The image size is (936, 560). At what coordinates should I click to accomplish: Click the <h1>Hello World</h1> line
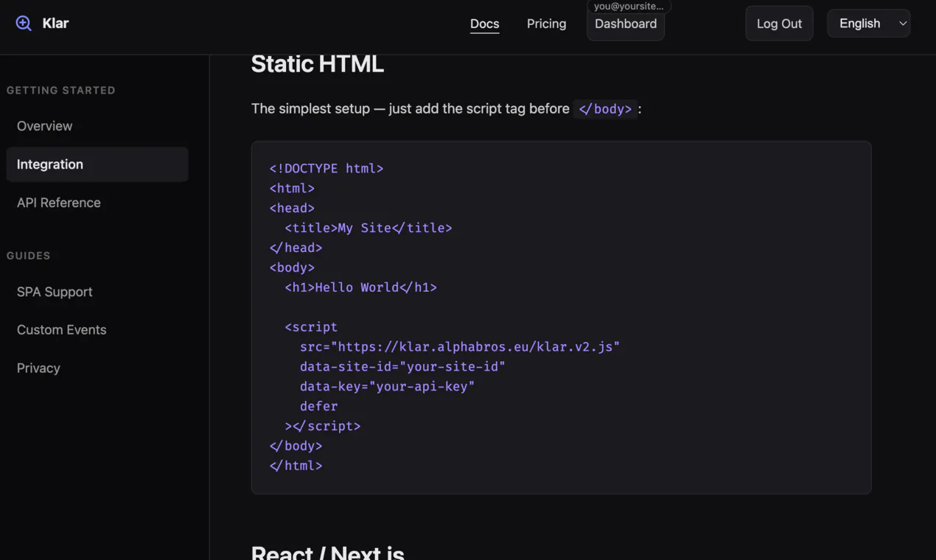361,288
